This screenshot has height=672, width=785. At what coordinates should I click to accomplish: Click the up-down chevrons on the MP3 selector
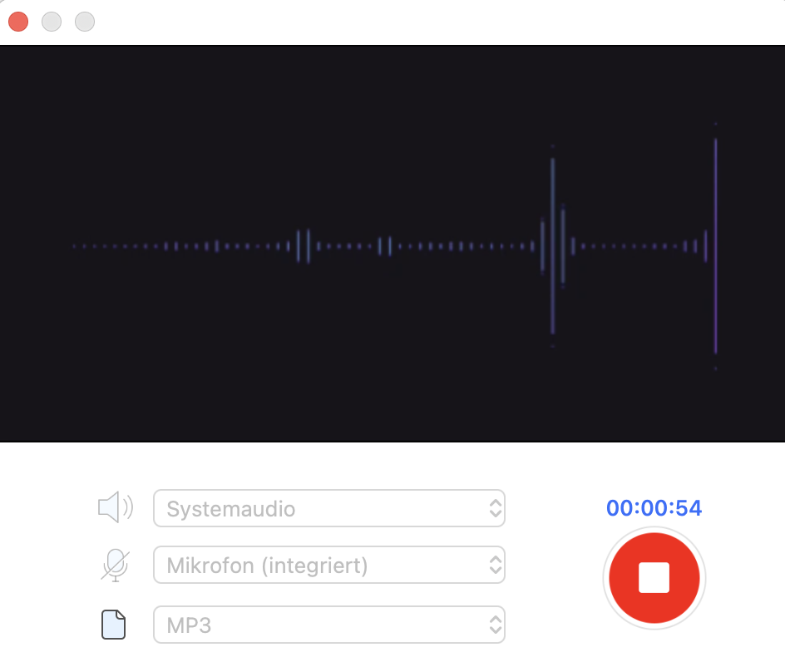tap(495, 625)
